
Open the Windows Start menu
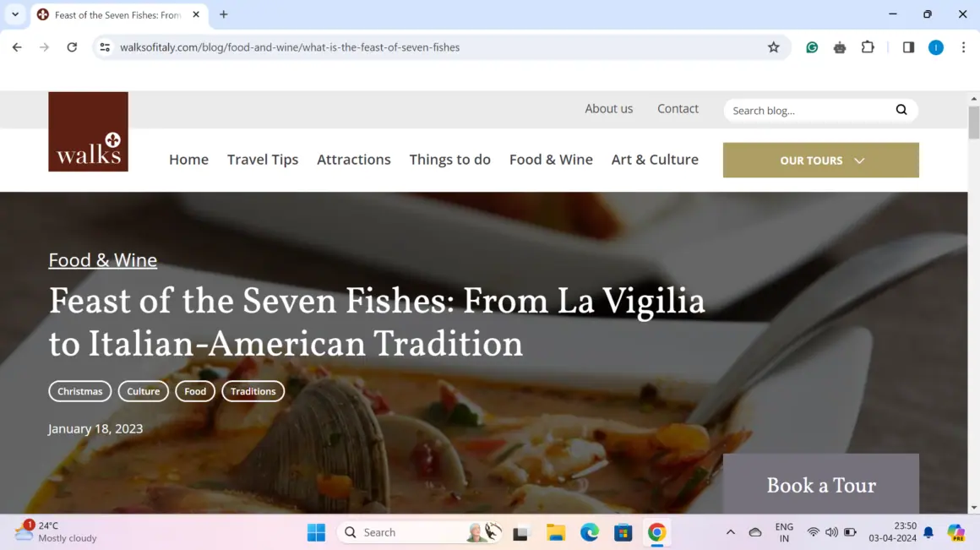click(x=316, y=532)
